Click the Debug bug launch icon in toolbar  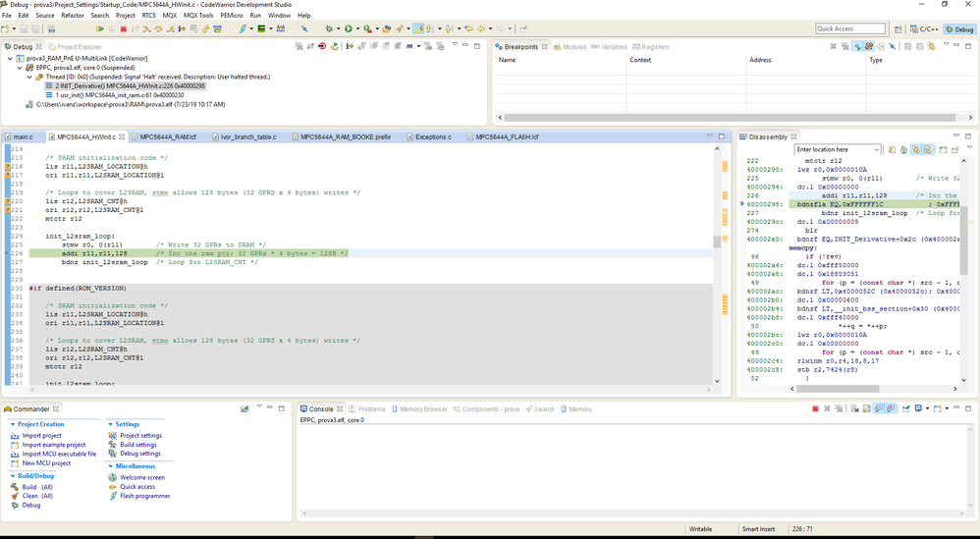[329, 28]
